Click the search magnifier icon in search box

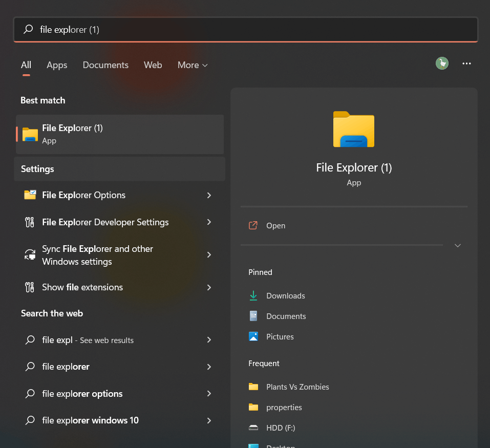(28, 29)
